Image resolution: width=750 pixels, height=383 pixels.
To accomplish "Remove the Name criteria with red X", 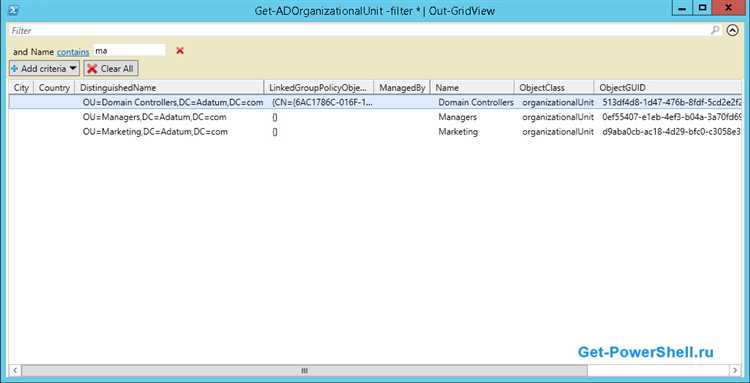I will 180,51.
